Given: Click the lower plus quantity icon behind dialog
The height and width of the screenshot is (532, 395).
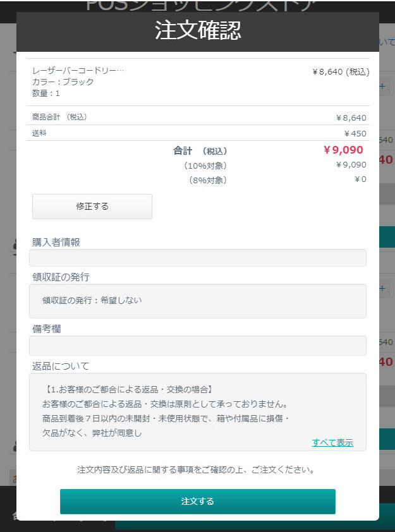Looking at the screenshot, I should pos(382,289).
